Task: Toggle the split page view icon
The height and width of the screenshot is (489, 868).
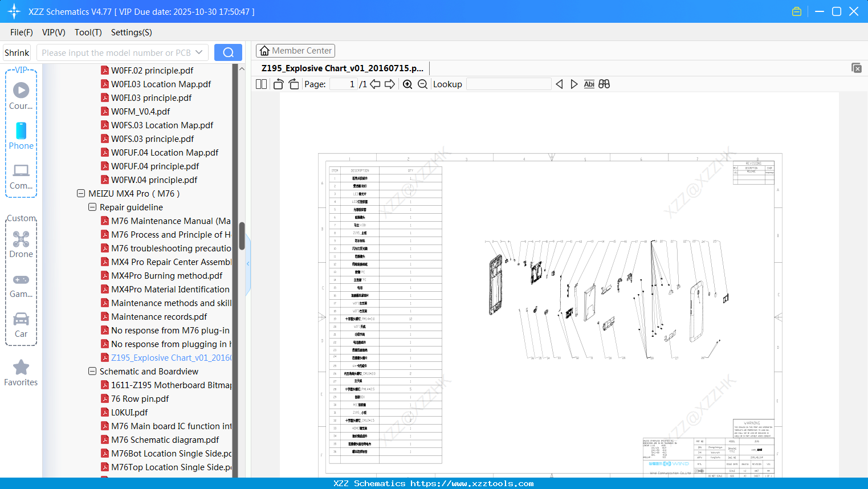Action: pos(262,84)
